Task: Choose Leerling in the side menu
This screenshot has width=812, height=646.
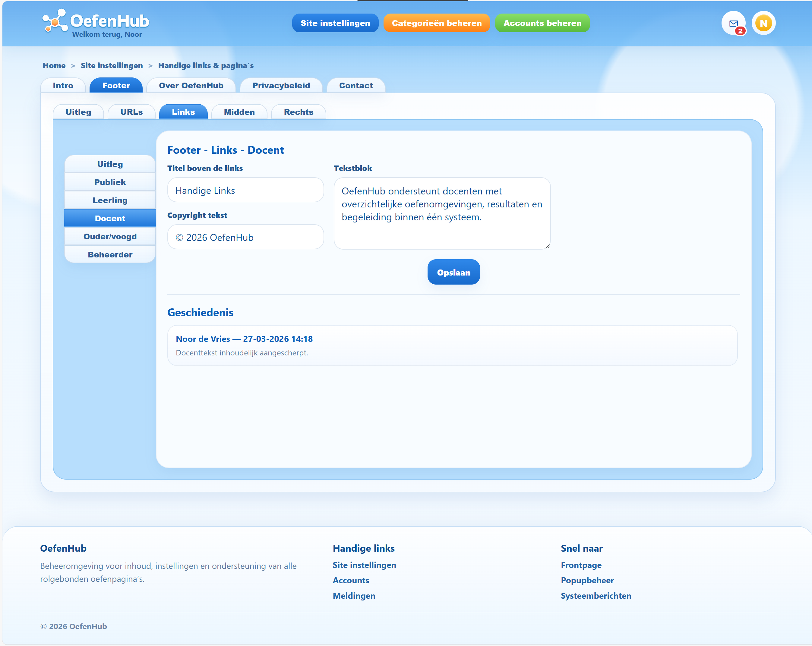Action: click(110, 200)
